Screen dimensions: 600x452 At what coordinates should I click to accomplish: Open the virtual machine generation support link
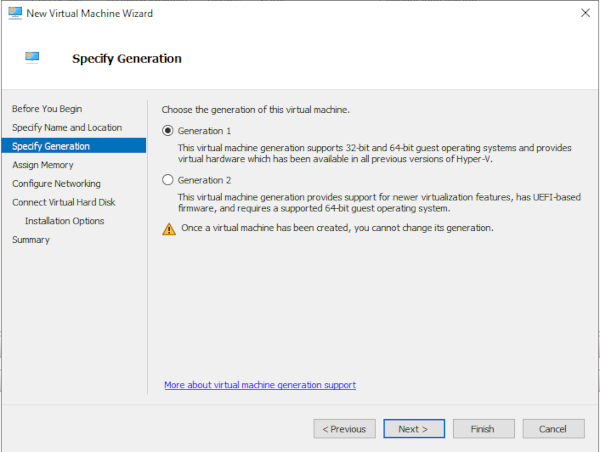coord(260,385)
